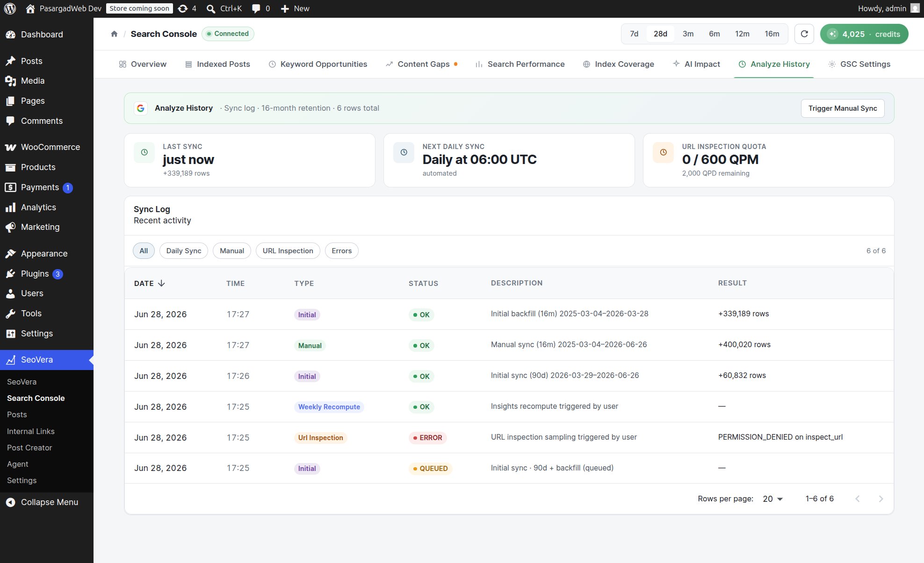The width and height of the screenshot is (924, 563).
Task: Click the Collapse Menu arrow icon
Action: 10,502
